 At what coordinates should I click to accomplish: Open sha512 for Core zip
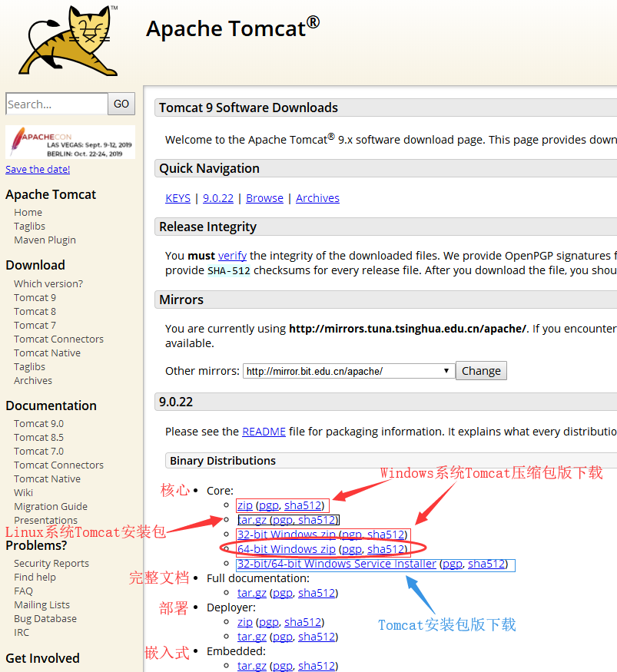(x=303, y=505)
